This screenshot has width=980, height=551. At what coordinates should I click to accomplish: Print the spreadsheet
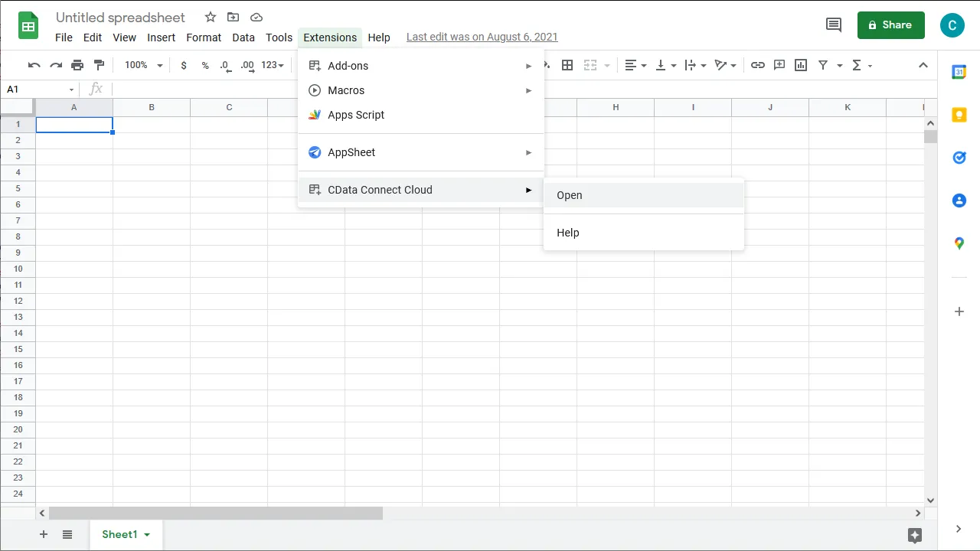[x=77, y=65]
